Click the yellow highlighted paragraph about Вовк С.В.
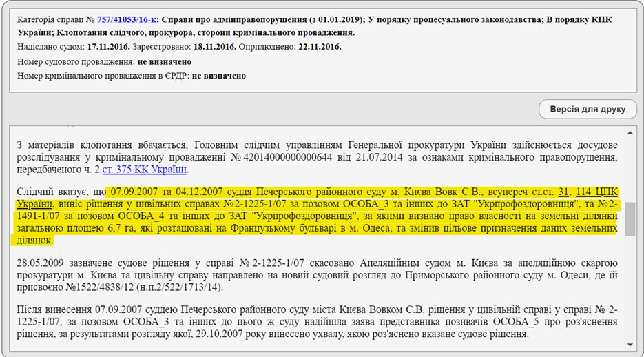 coord(317,216)
